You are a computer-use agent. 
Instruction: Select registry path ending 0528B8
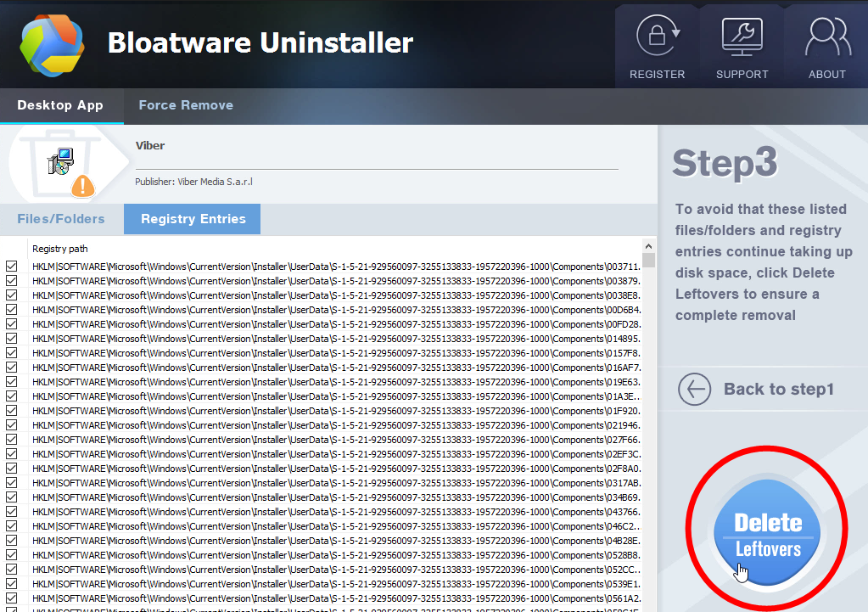[336, 555]
